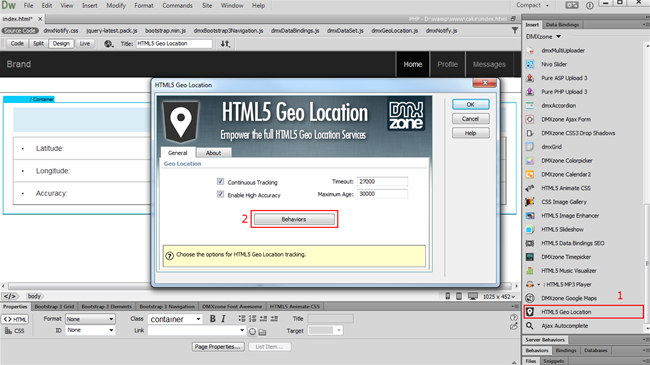The width and height of the screenshot is (650, 365).
Task: Insert HTML5 Animate CSS extension
Action: (x=565, y=188)
